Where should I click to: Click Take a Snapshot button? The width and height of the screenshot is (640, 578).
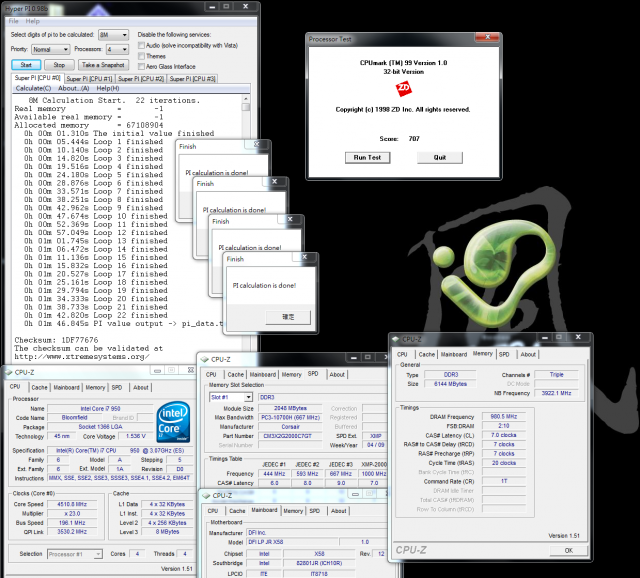103,65
